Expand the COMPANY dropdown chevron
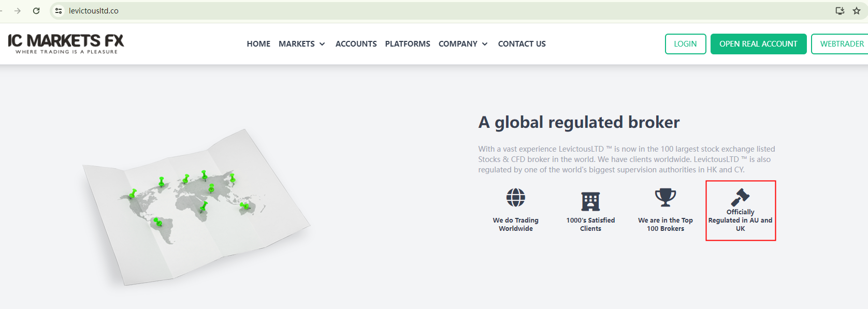The width and height of the screenshot is (868, 309). pyautogui.click(x=485, y=44)
